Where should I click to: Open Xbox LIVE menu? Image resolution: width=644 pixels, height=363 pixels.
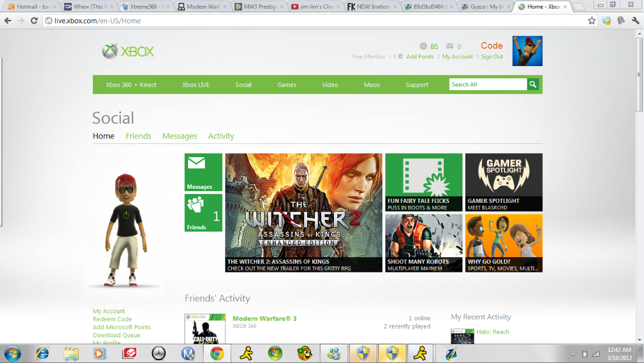coord(196,85)
